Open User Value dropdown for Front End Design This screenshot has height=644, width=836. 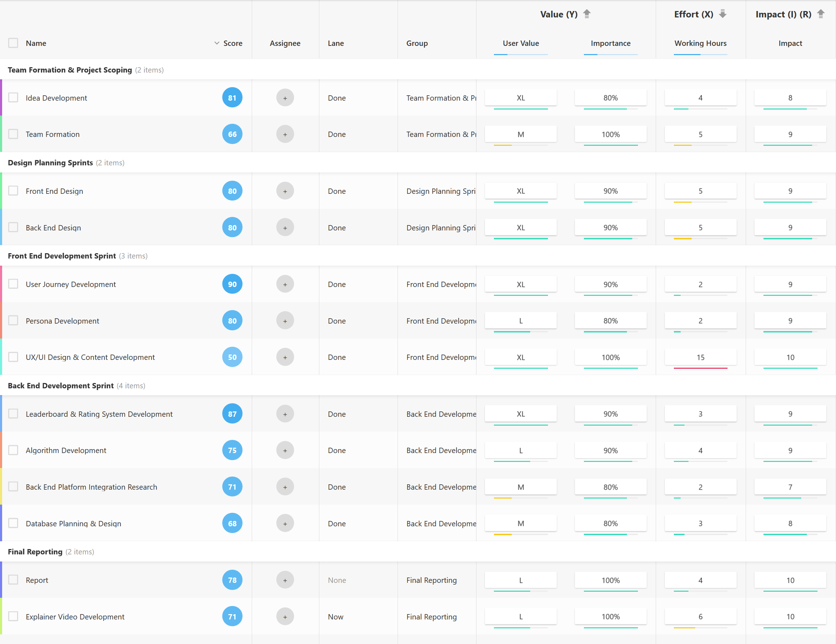point(520,191)
